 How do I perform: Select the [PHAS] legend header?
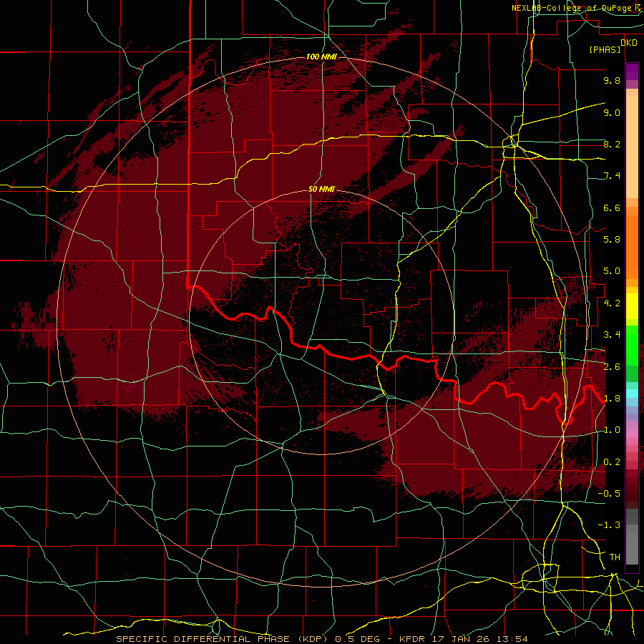(605, 50)
